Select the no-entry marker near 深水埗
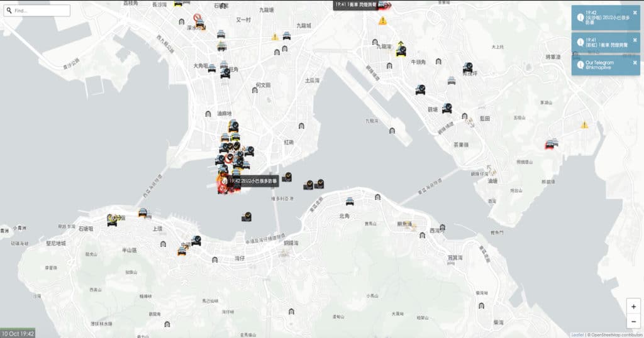 click(x=197, y=18)
